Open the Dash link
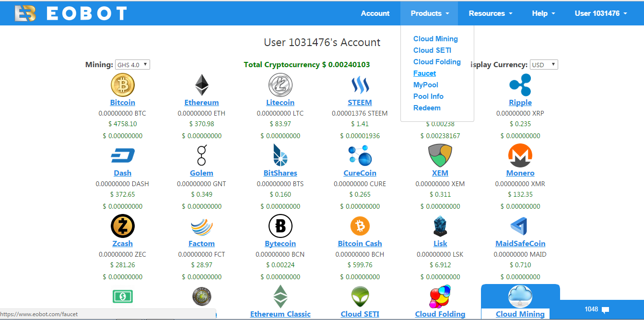 123,173
